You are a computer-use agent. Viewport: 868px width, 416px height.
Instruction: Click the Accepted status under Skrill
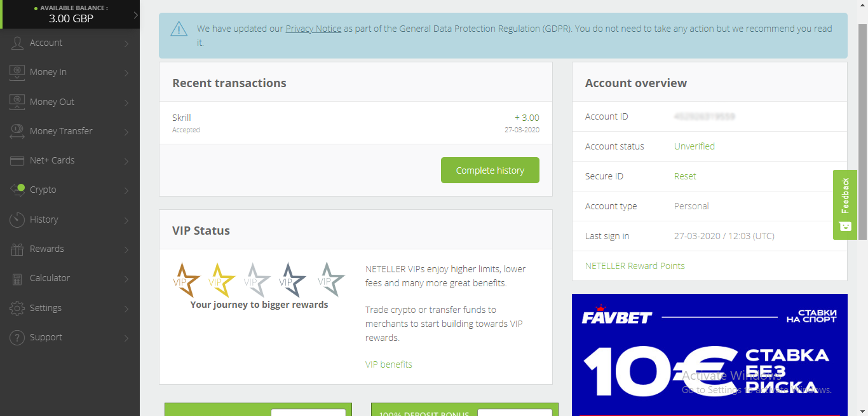pyautogui.click(x=186, y=130)
